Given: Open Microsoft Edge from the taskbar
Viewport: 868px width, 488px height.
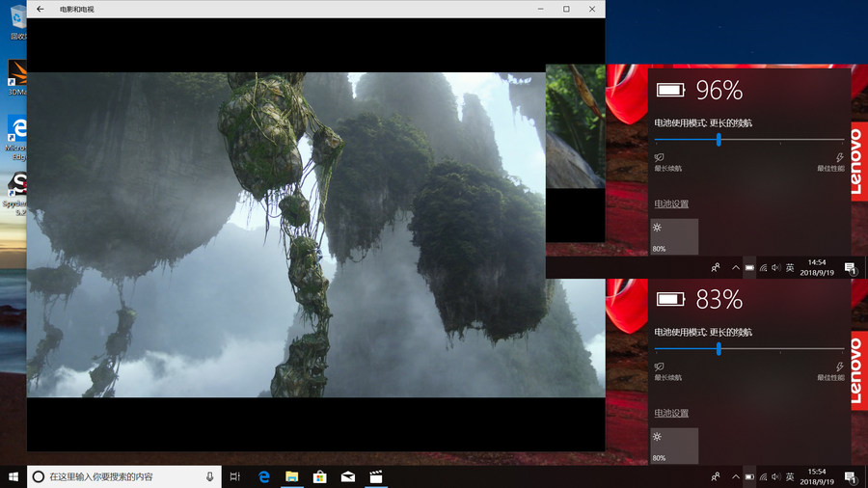Looking at the screenshot, I should (264, 476).
